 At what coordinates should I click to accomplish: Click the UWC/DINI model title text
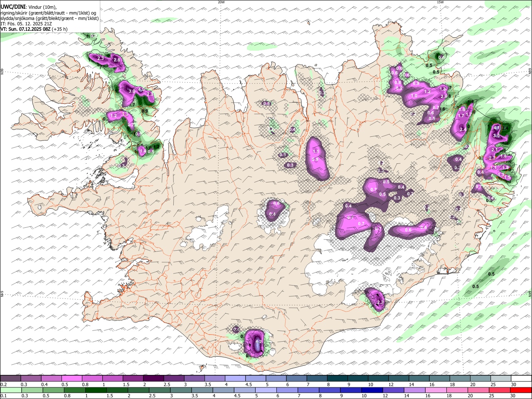pyautogui.click(x=13, y=7)
